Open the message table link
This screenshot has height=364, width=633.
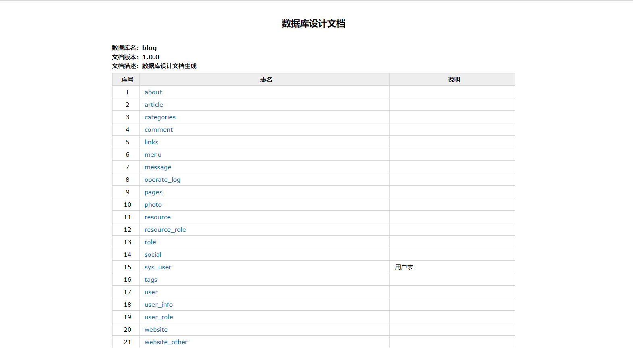pos(158,167)
